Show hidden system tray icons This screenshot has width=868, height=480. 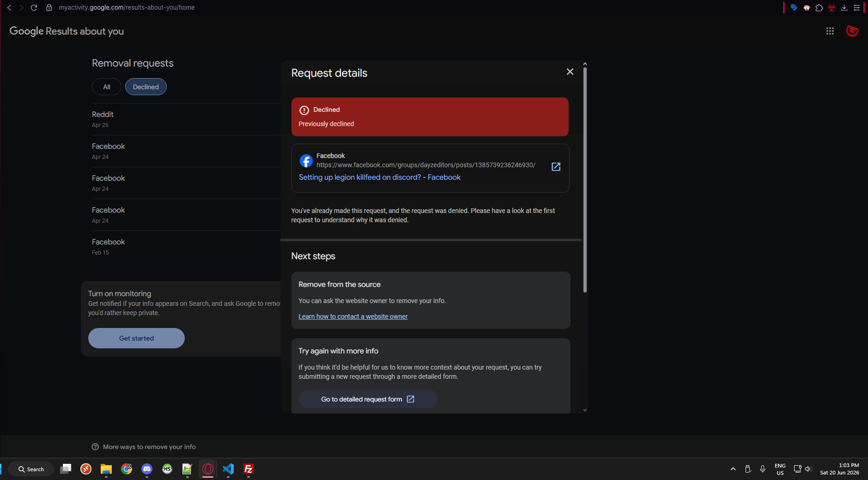click(x=733, y=469)
